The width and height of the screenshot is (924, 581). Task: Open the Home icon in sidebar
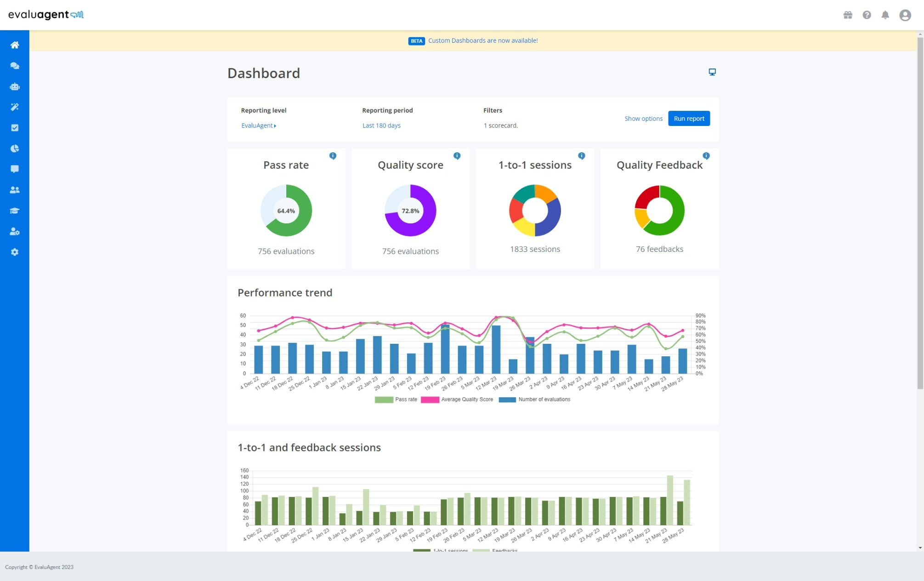(15, 45)
